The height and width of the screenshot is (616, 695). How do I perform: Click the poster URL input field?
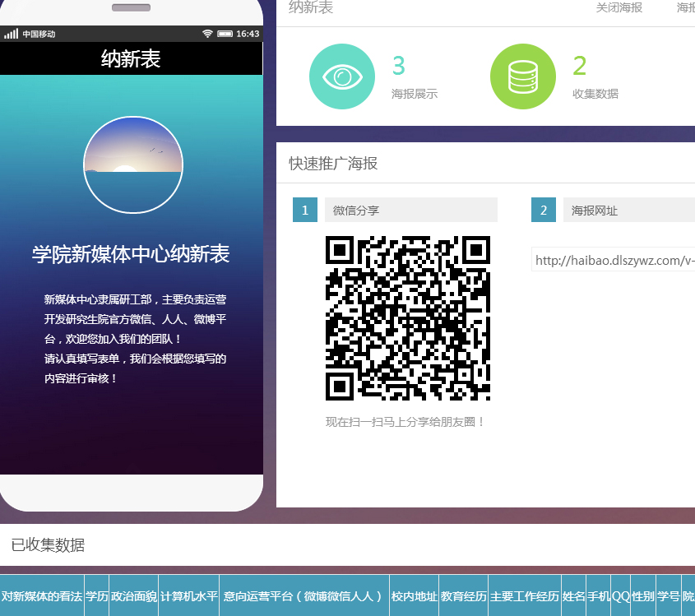click(613, 260)
